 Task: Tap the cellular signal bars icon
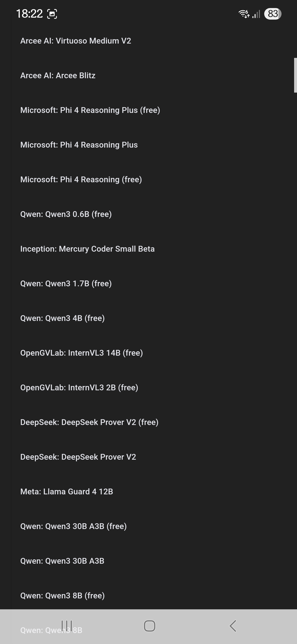click(256, 14)
